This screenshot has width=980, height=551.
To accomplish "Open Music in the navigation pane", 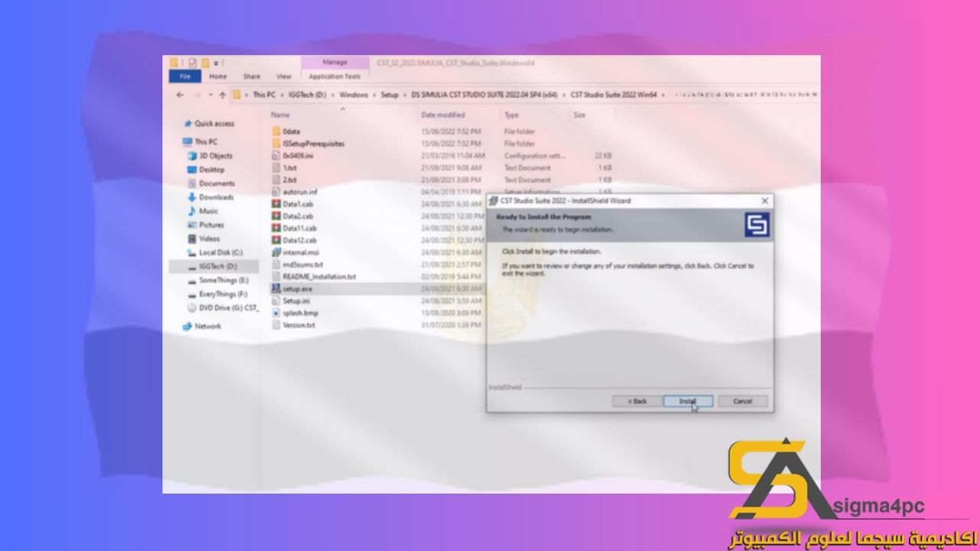I will click(x=208, y=210).
